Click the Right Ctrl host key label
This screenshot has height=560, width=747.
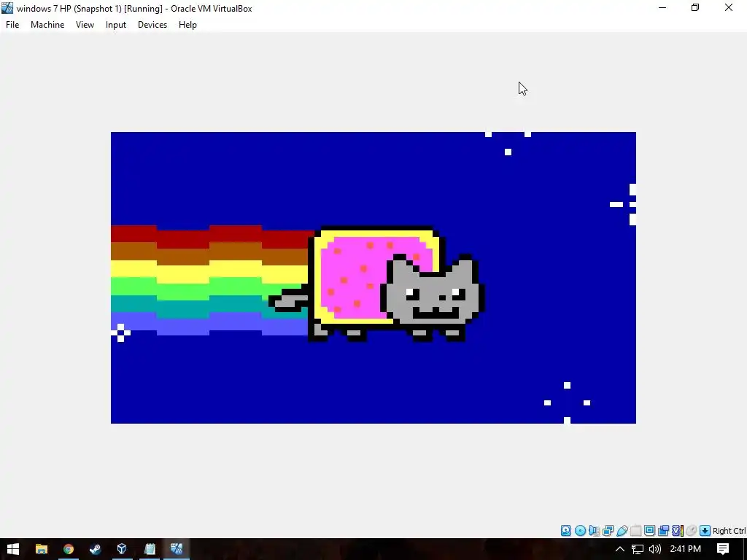(x=729, y=531)
